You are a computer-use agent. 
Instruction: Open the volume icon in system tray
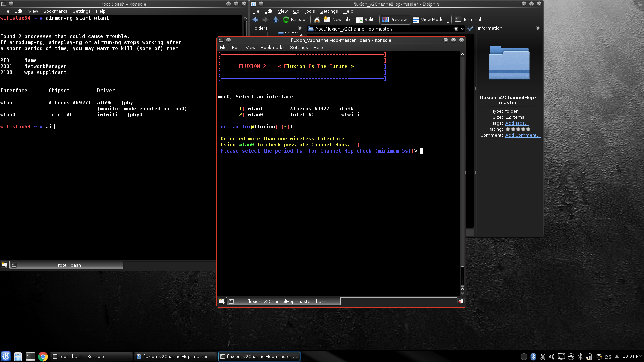coord(552,357)
